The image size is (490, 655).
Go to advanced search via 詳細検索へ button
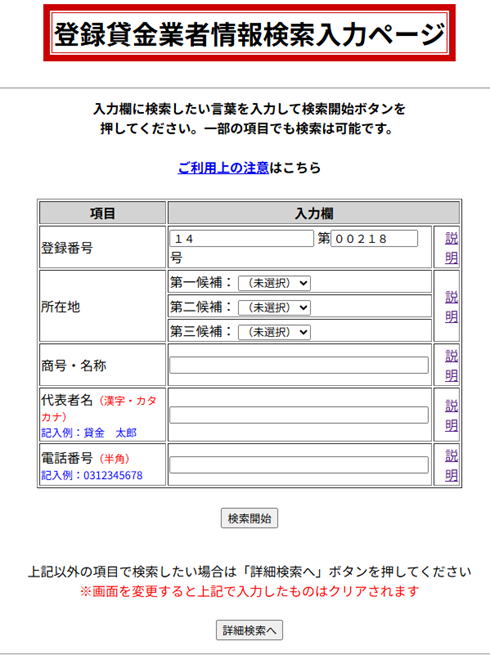(249, 630)
